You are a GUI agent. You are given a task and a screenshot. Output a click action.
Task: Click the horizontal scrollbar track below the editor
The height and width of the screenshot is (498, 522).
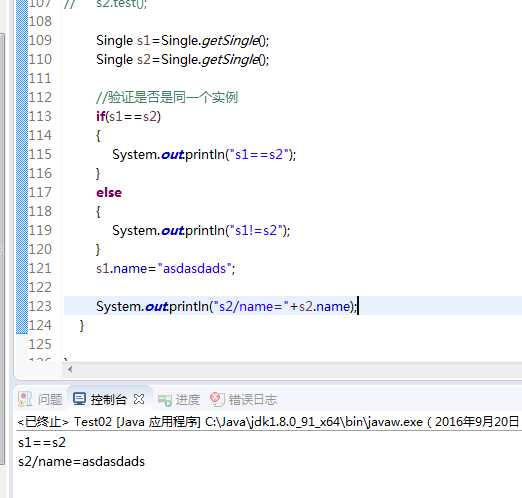[x=297, y=369]
